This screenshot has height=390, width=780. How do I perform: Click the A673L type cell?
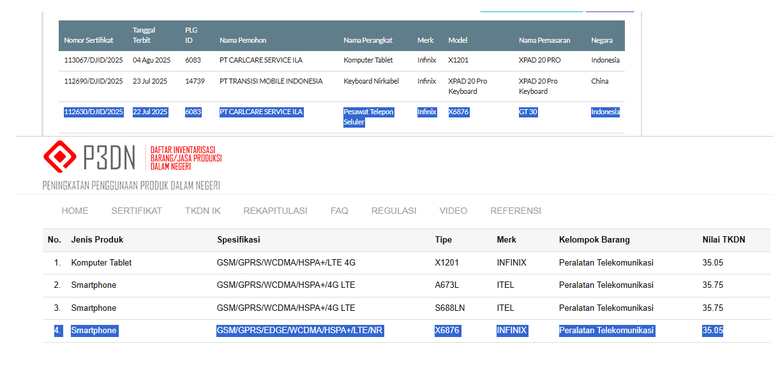(x=447, y=286)
